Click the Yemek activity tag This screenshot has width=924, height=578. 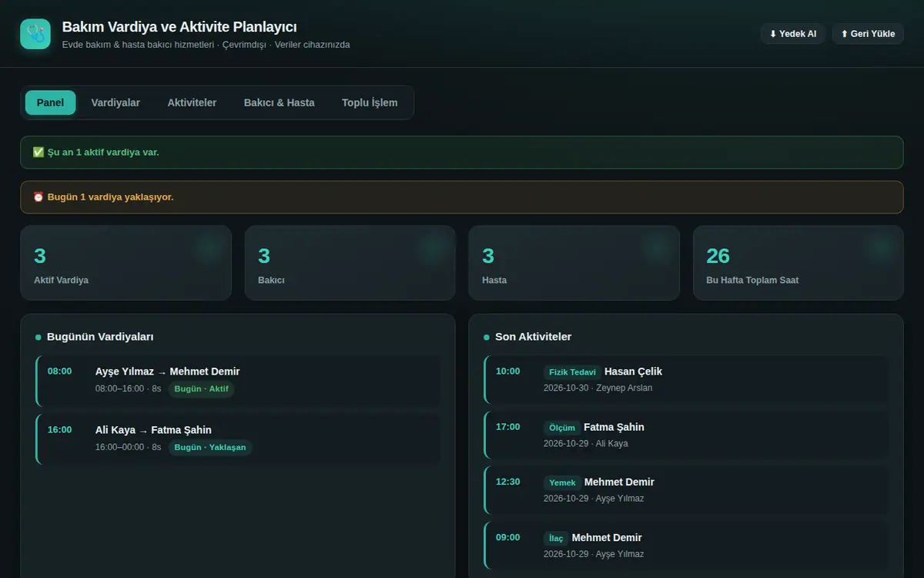(562, 483)
